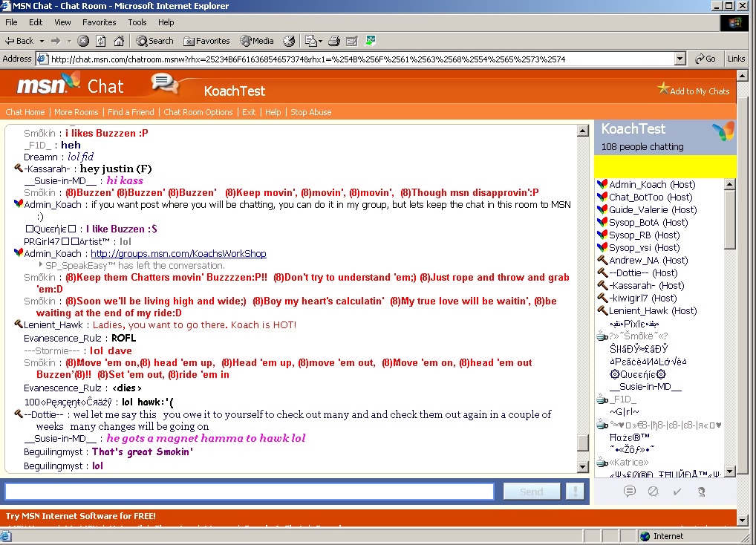Viewport: 756px width, 545px height.
Task: Select Guide_Valerie (Host) in user list
Action: pyautogui.click(x=653, y=209)
